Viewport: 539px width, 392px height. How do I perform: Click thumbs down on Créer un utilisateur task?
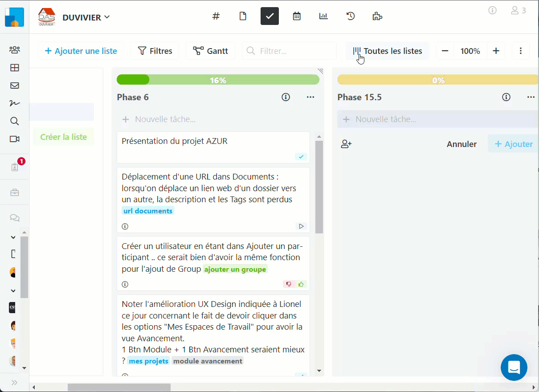(289, 284)
